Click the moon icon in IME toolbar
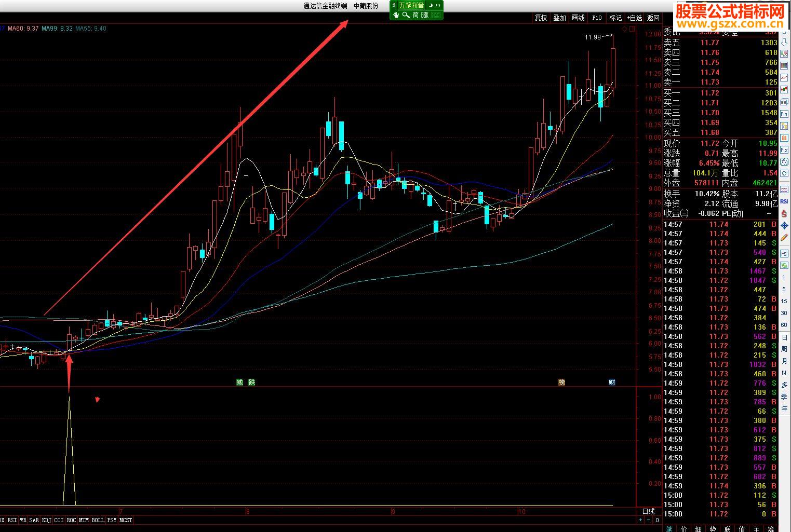Image resolution: width=791 pixels, height=532 pixels. (431, 5)
